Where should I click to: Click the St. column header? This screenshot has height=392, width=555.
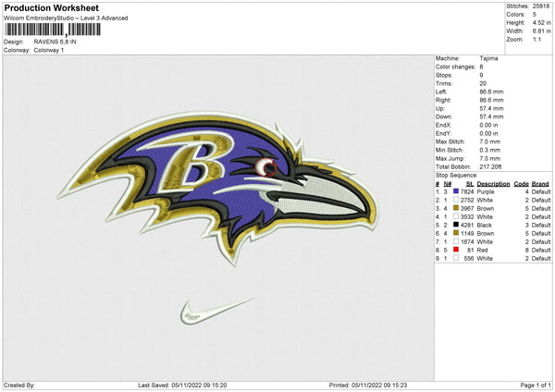470,184
